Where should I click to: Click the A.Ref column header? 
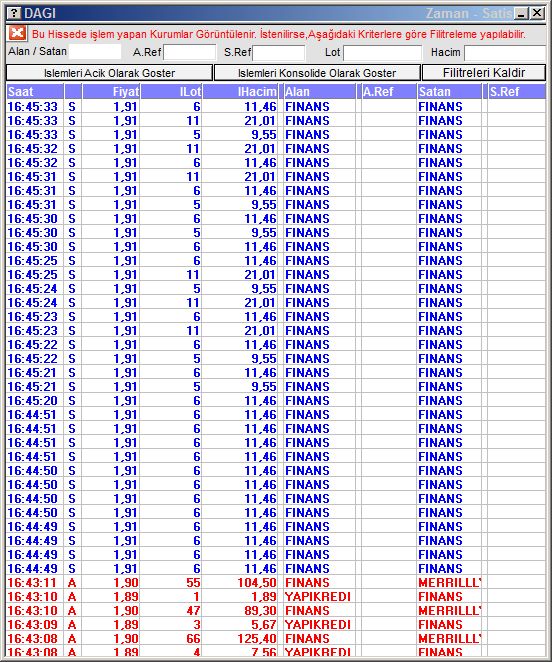click(x=389, y=92)
